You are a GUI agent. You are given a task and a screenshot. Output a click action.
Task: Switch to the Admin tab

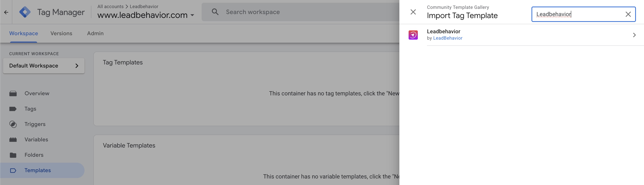pyautogui.click(x=95, y=33)
